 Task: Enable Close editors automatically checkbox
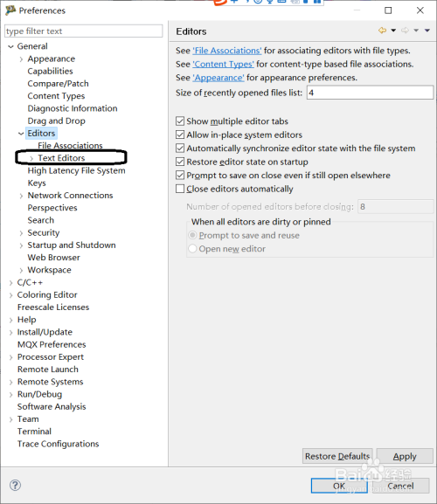pyautogui.click(x=180, y=189)
